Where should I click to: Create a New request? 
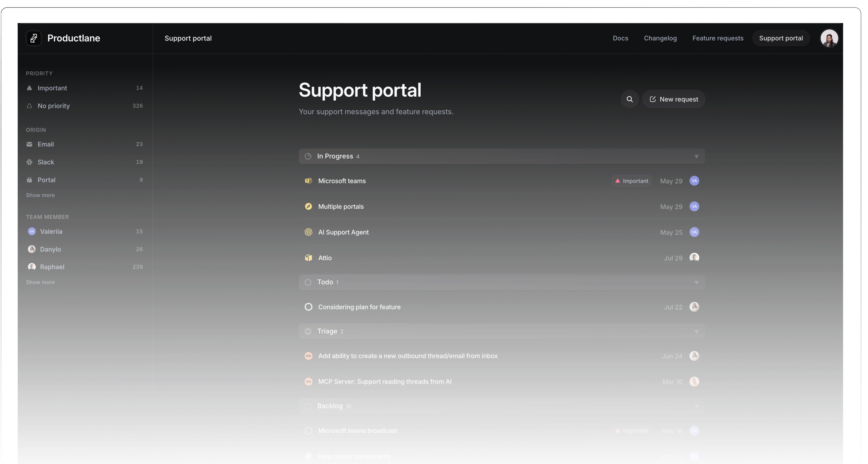(673, 99)
